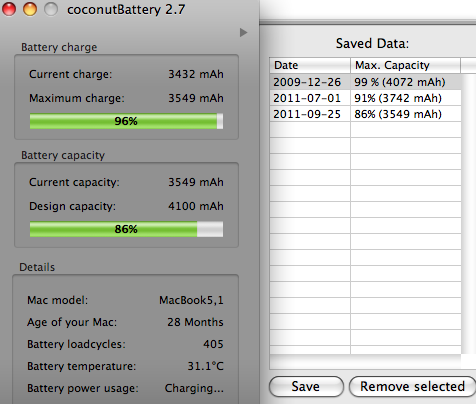Collapse the saved data drawer arrow

pos(244,33)
